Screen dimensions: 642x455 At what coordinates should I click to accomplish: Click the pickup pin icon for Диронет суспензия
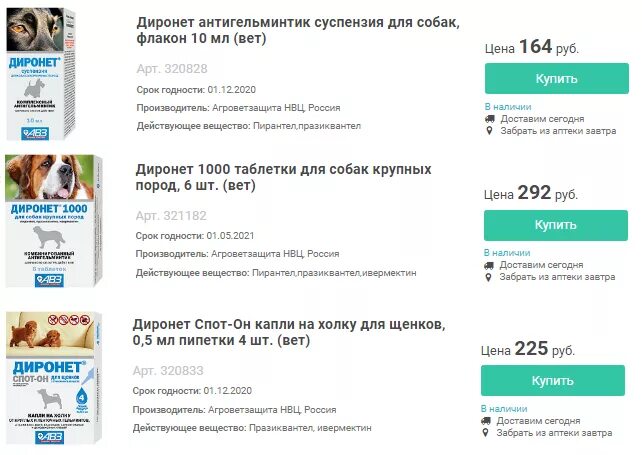[490, 131]
